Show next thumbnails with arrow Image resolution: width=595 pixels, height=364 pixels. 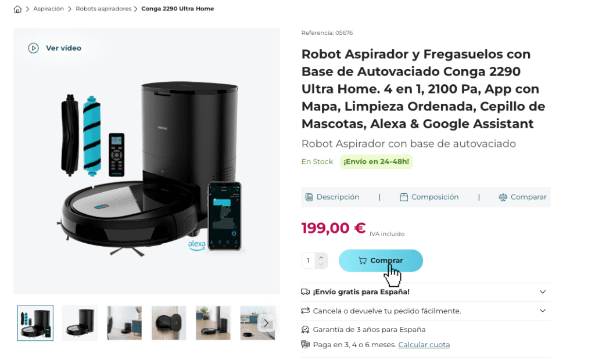(x=266, y=323)
